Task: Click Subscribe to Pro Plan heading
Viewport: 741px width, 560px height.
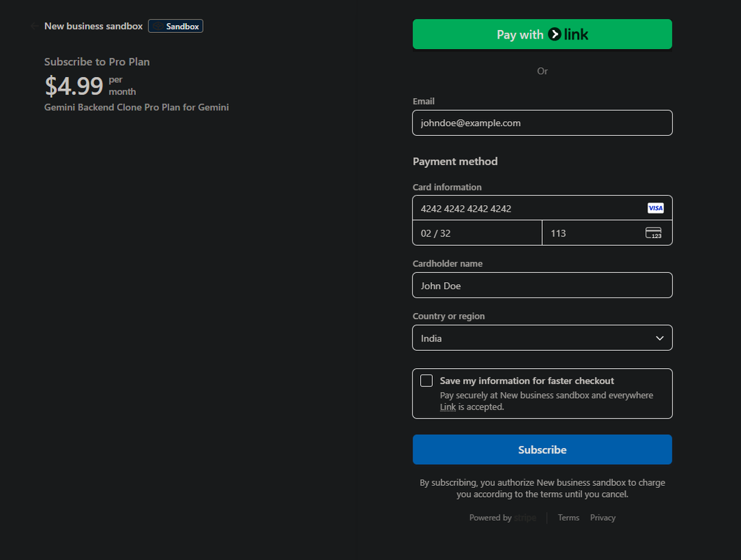Action: 97,62
